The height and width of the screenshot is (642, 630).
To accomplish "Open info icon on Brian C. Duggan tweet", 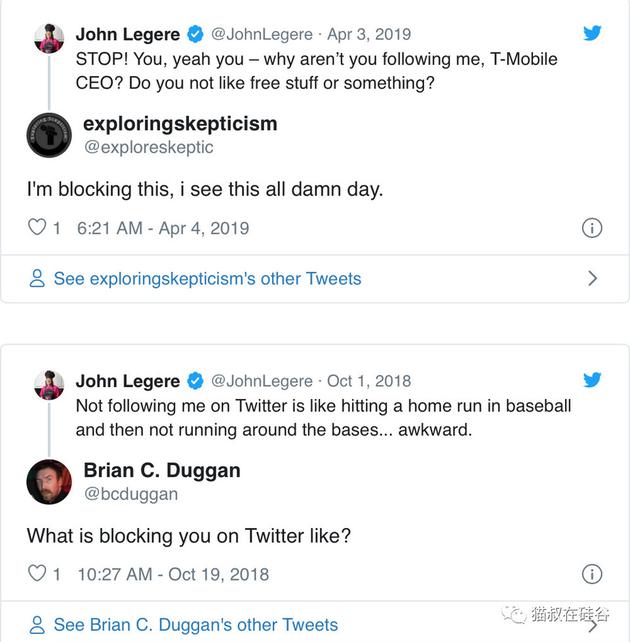I will coord(592,574).
